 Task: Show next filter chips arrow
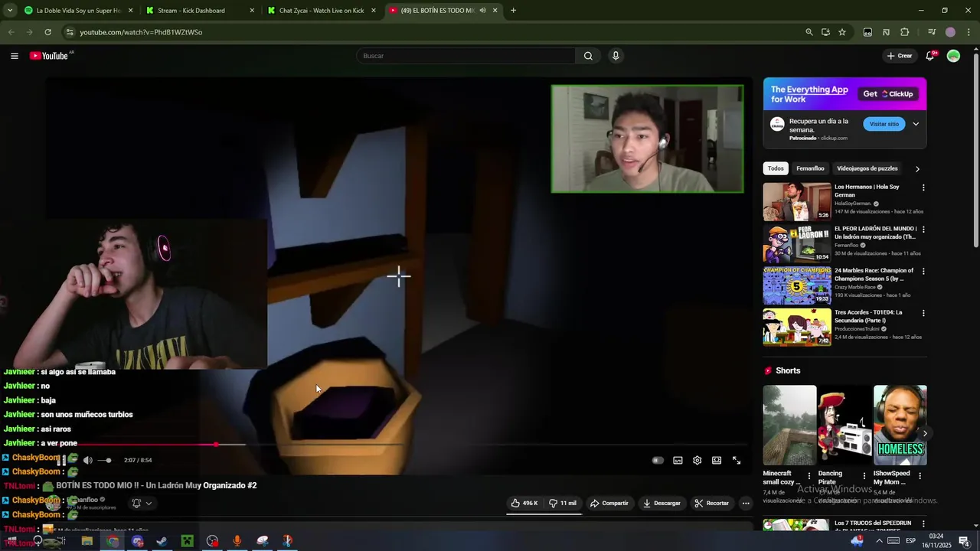coord(917,168)
